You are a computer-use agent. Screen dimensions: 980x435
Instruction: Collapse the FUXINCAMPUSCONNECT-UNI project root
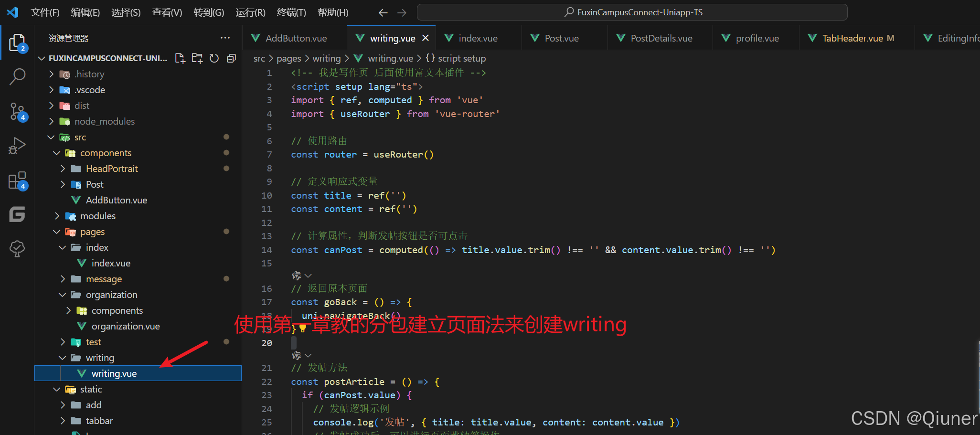tap(42, 58)
